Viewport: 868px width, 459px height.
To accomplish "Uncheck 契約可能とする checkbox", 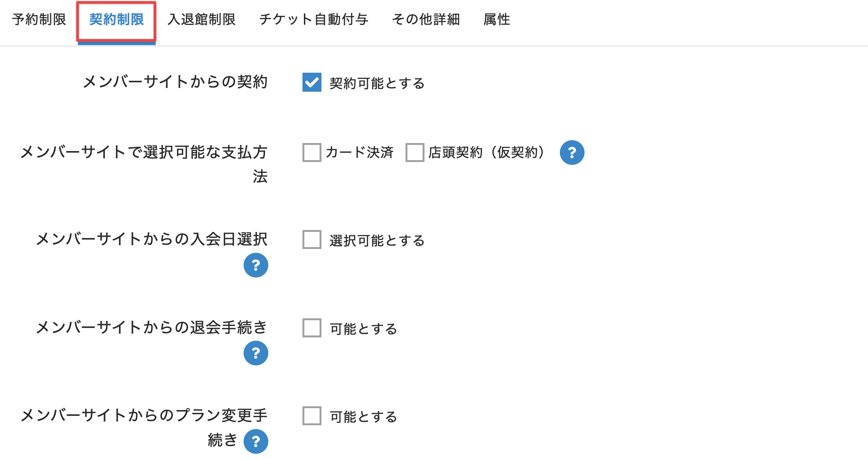I will 312,82.
